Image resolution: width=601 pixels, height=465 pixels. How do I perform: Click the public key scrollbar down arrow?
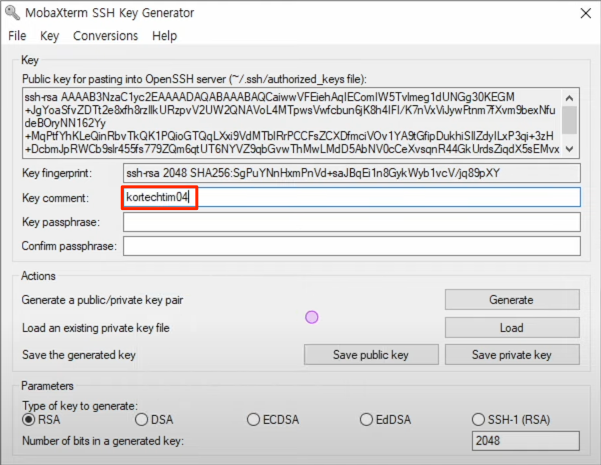click(570, 149)
